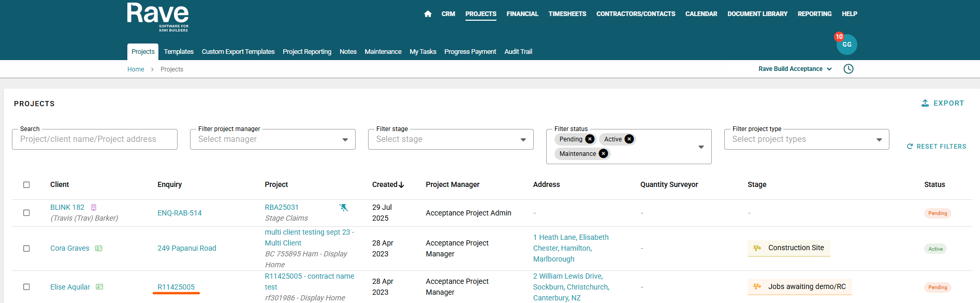
Task: Click the pin icon beside RBA25031
Action: (x=343, y=208)
